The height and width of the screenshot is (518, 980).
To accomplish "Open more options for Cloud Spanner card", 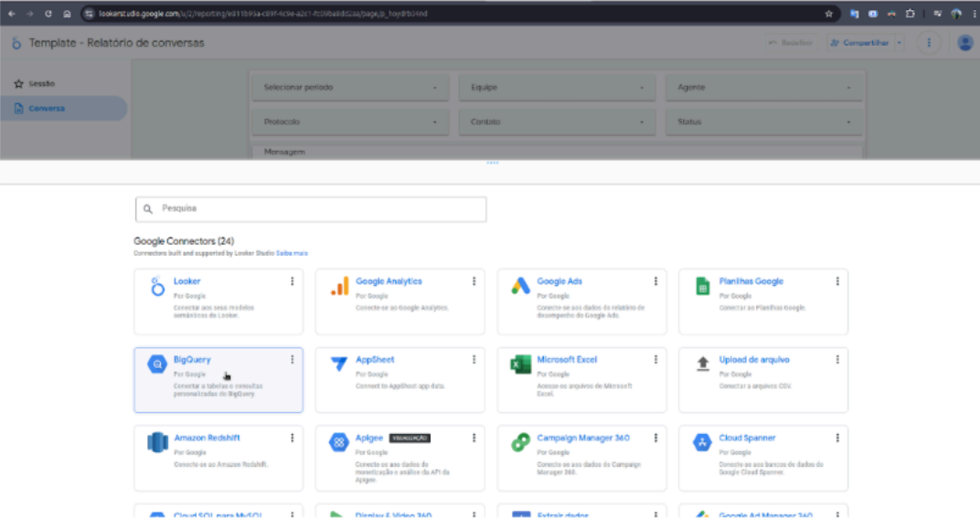I will point(837,438).
